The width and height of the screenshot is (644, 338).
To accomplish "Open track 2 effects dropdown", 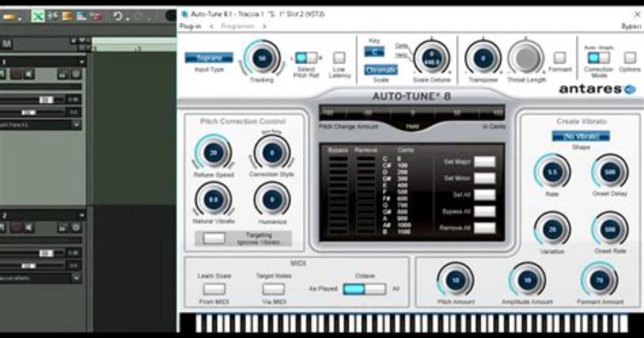I will pyautogui.click(x=76, y=278).
